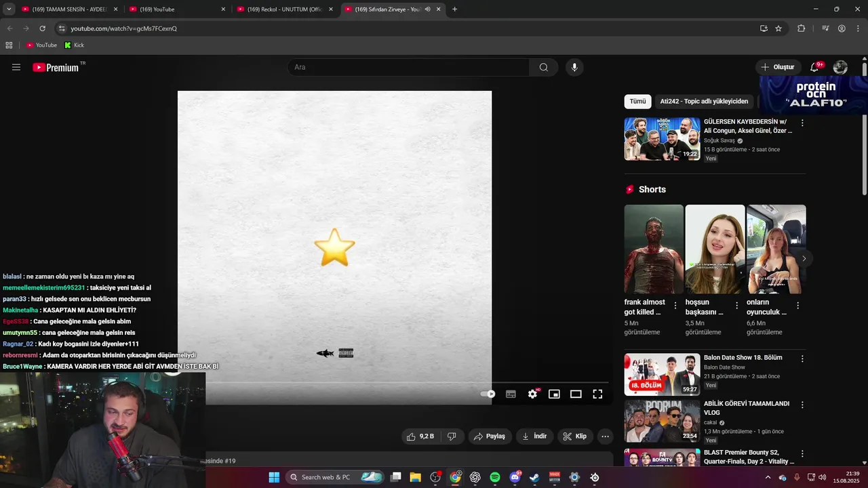Open YouTube notifications bell
This screenshot has width=868, height=488.
pos(814,67)
